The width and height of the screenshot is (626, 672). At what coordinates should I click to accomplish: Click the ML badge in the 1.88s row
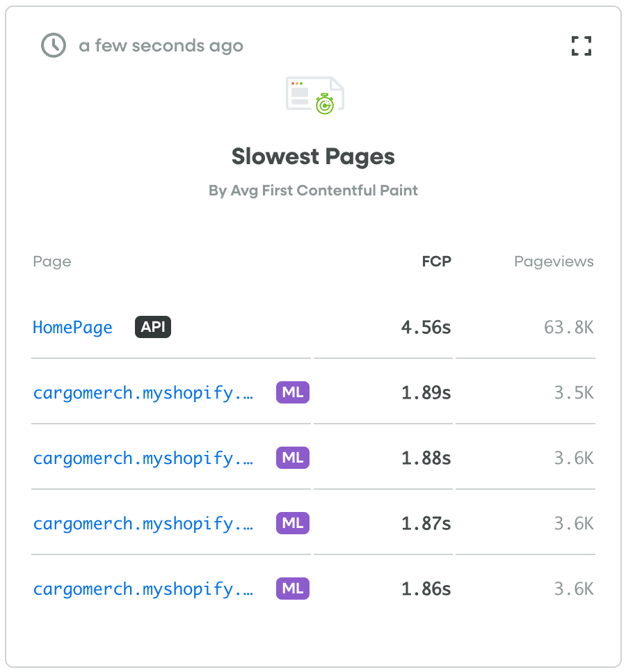293,458
